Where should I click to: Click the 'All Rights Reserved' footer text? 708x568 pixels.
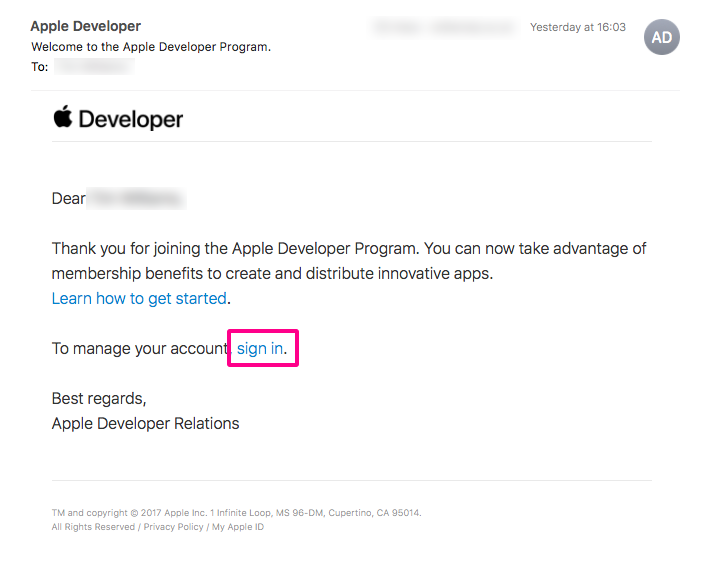(x=93, y=527)
